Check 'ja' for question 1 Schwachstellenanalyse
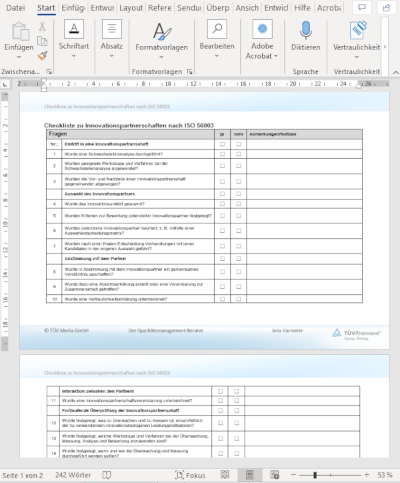 (222, 154)
